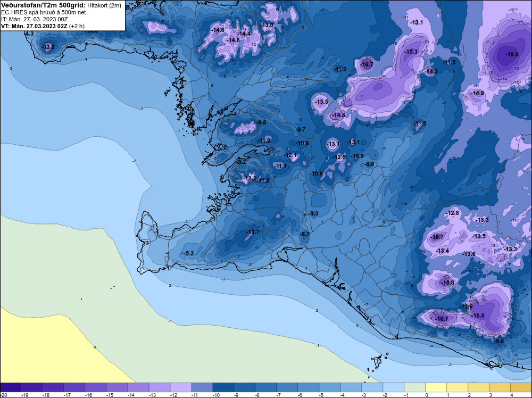Click the -11.6 temperature label
The height and width of the screenshot is (398, 532).
466,306
